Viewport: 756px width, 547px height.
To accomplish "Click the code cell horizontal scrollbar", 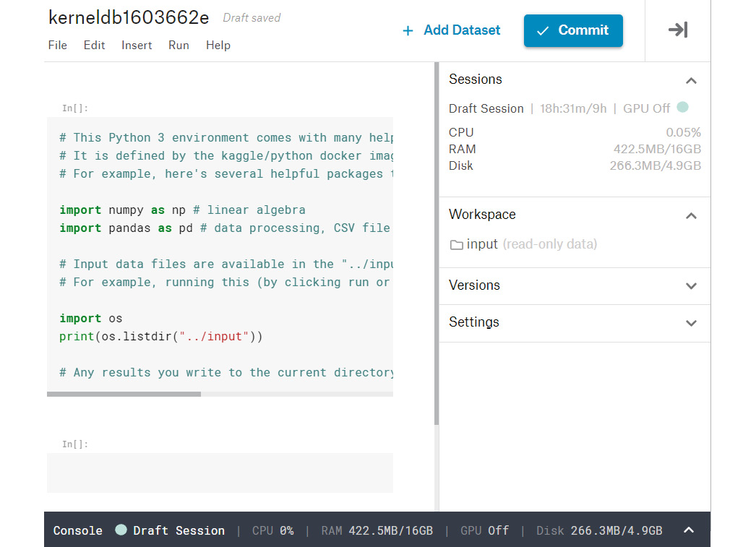I will (x=124, y=395).
